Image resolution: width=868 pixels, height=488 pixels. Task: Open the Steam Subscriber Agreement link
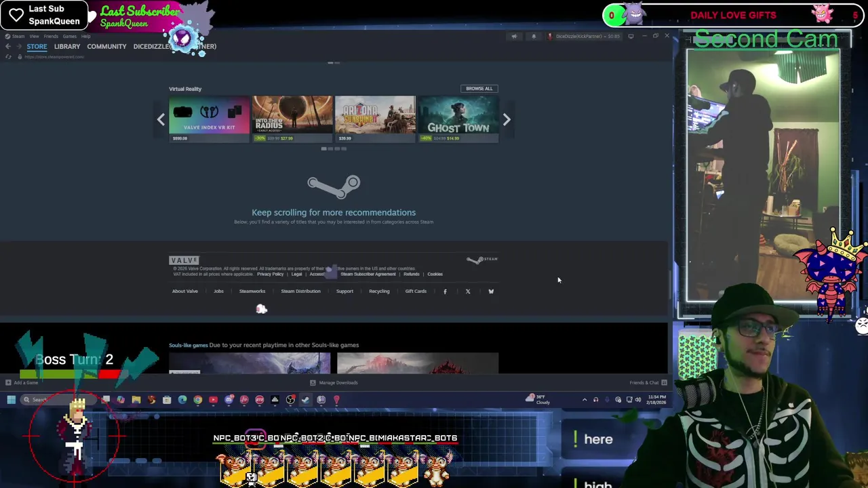coord(368,274)
